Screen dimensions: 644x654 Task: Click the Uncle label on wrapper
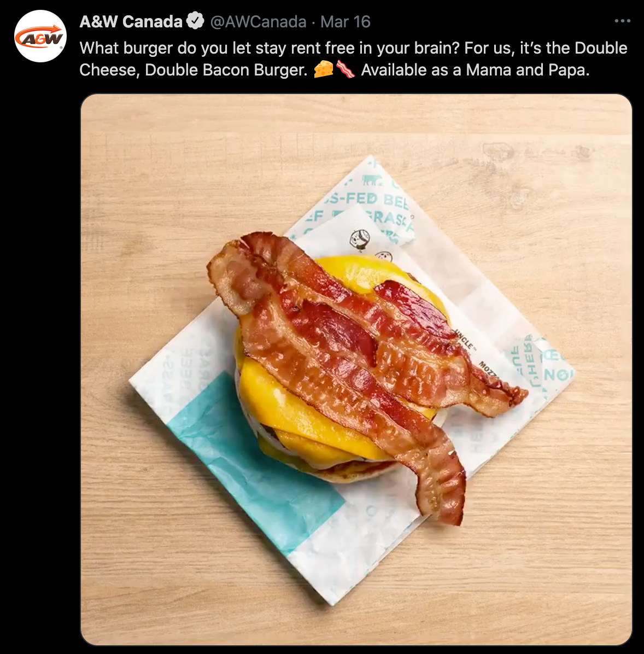(464, 339)
